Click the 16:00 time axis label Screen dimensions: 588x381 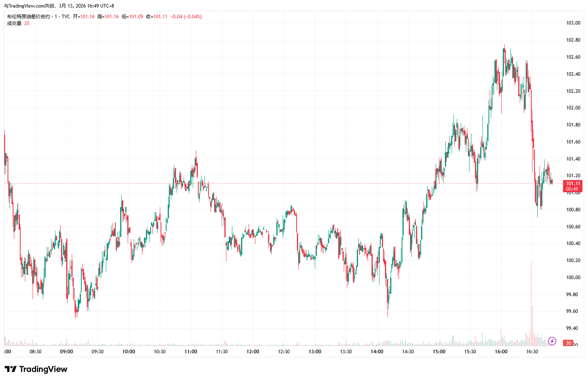coord(501,352)
